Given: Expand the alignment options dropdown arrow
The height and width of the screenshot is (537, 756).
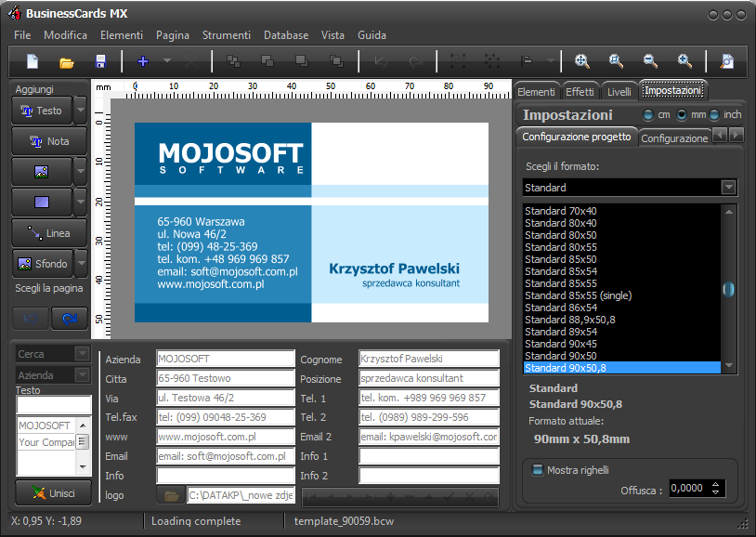Looking at the screenshot, I should tap(550, 61).
